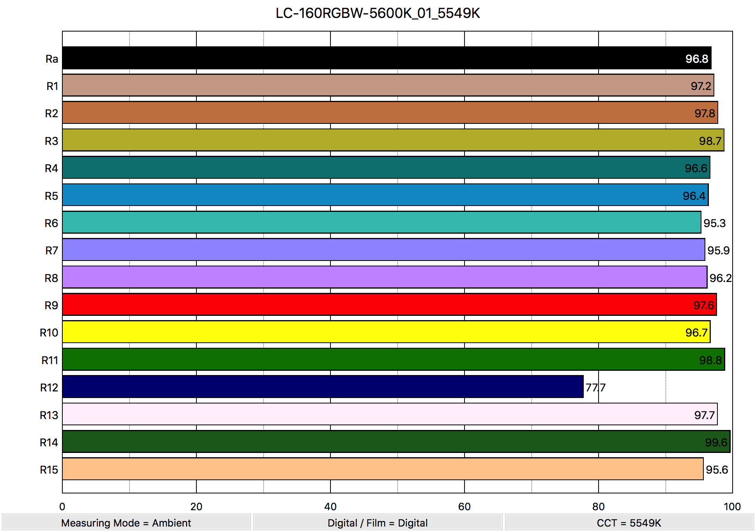Toggle the R7 row label

point(51,250)
